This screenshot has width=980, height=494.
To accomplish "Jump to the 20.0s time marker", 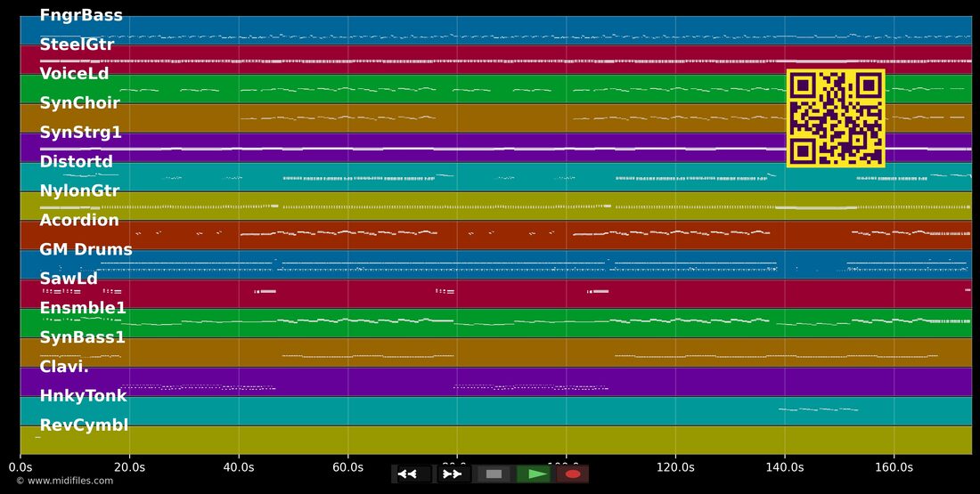I will coord(129,467).
